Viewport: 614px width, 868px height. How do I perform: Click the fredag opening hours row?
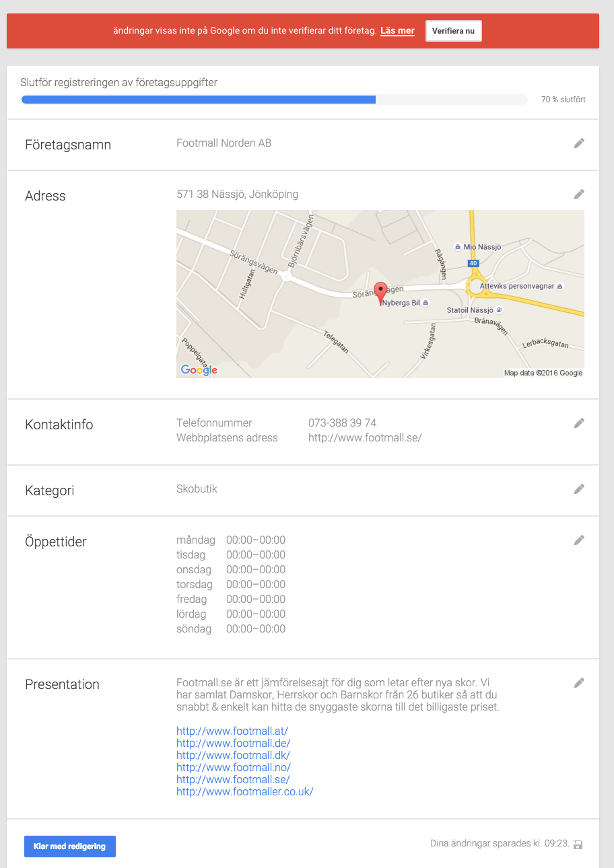(x=231, y=599)
